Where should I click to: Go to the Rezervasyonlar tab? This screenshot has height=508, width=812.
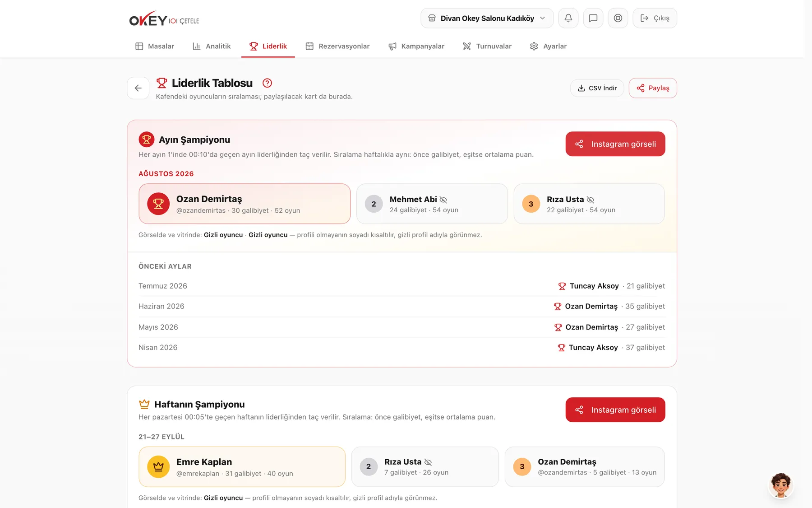click(337, 46)
